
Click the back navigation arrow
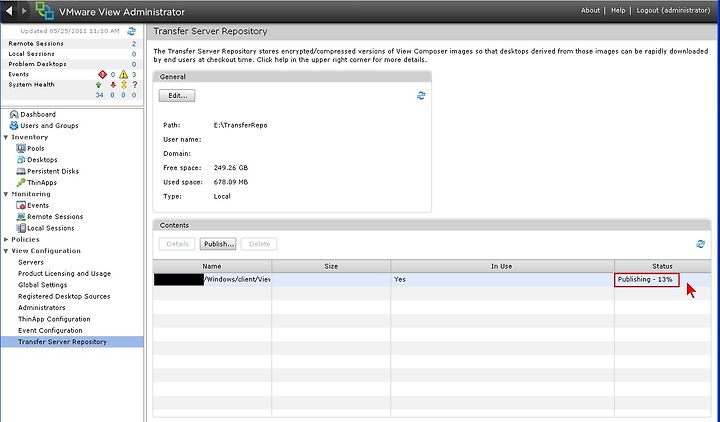(x=9, y=11)
